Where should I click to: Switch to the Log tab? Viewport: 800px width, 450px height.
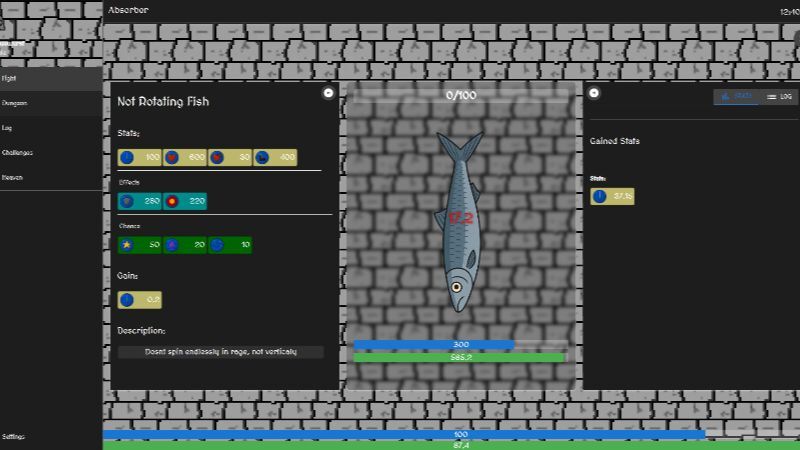coord(778,96)
